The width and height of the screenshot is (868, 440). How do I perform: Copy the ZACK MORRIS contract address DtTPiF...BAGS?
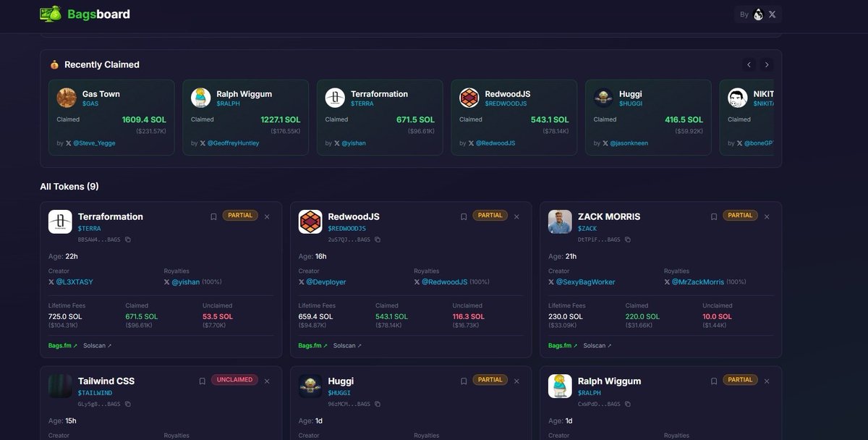628,240
